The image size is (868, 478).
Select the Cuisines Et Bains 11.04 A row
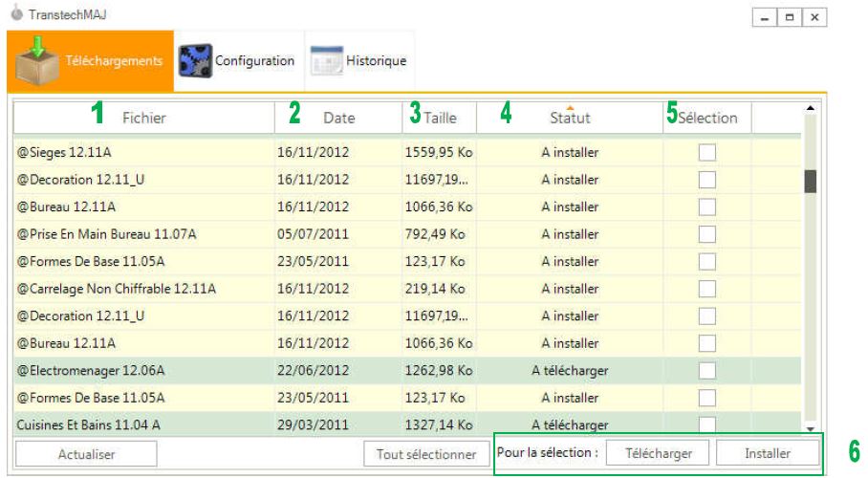coord(88,424)
